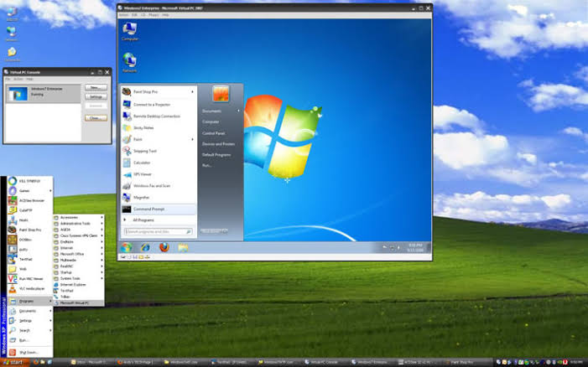
Task: Open Magnifier from Windows 7 Start menu
Action: point(159,198)
